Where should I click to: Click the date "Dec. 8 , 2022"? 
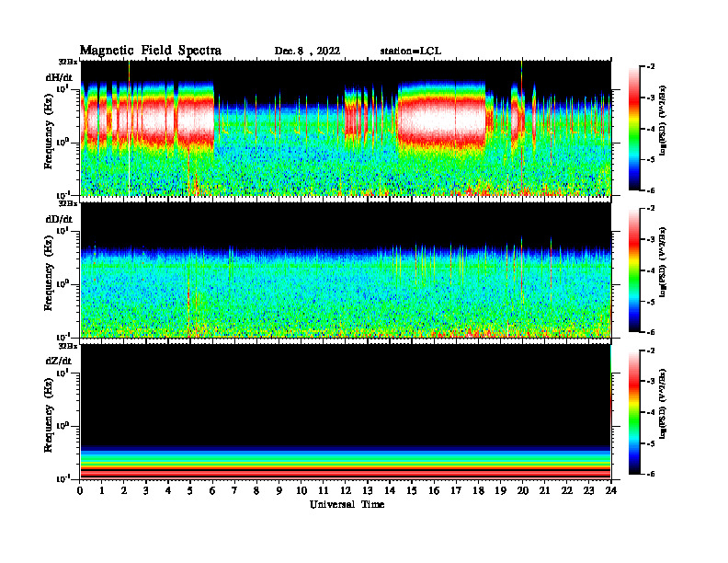pyautogui.click(x=307, y=52)
